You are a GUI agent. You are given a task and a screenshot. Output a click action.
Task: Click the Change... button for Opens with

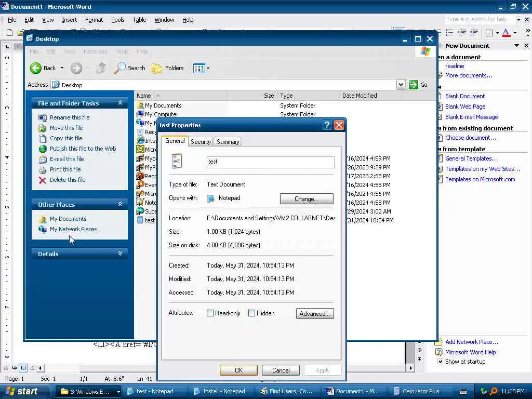tap(307, 199)
